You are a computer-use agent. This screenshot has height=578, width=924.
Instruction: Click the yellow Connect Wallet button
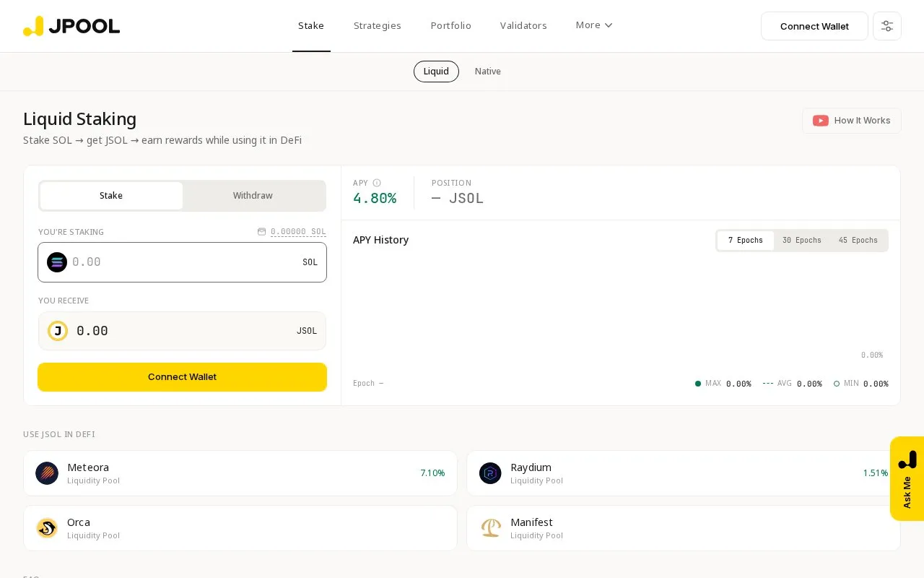[x=182, y=377]
